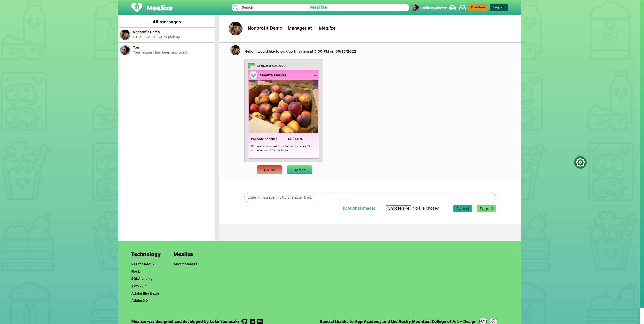Select the About Mealize footer link
644x324 pixels.
185,264
